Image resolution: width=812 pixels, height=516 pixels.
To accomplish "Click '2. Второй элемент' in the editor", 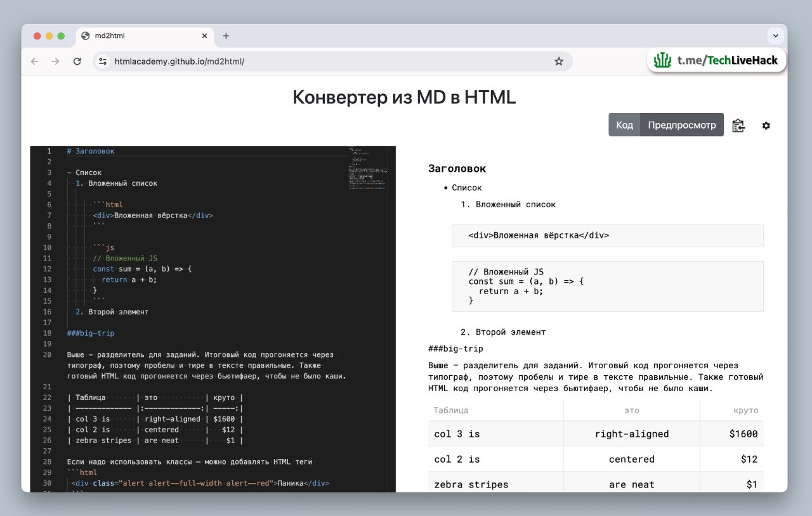I will [112, 312].
